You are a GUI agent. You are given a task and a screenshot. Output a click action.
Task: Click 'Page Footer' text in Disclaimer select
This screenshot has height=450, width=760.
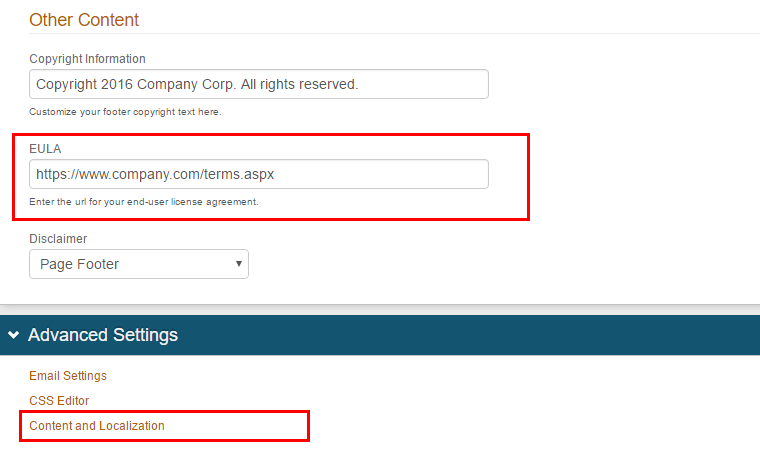tap(80, 264)
